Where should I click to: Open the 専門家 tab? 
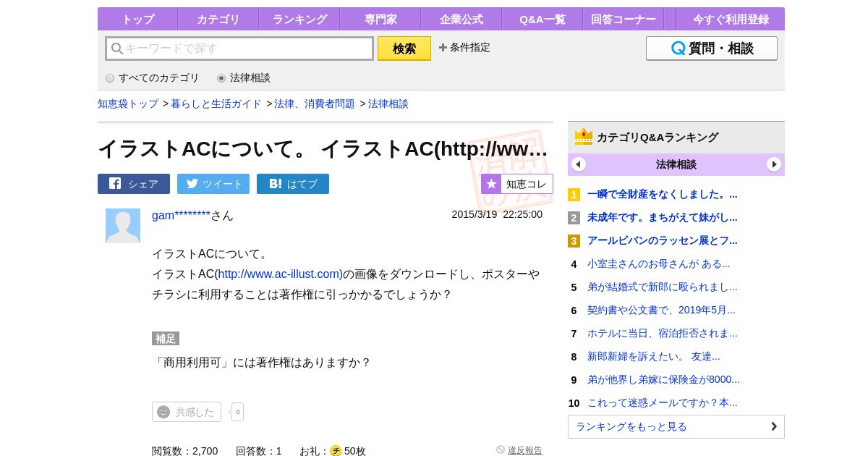coord(380,19)
